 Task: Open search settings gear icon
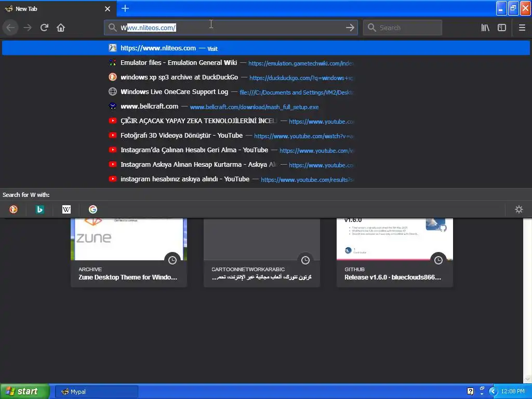tap(519, 209)
